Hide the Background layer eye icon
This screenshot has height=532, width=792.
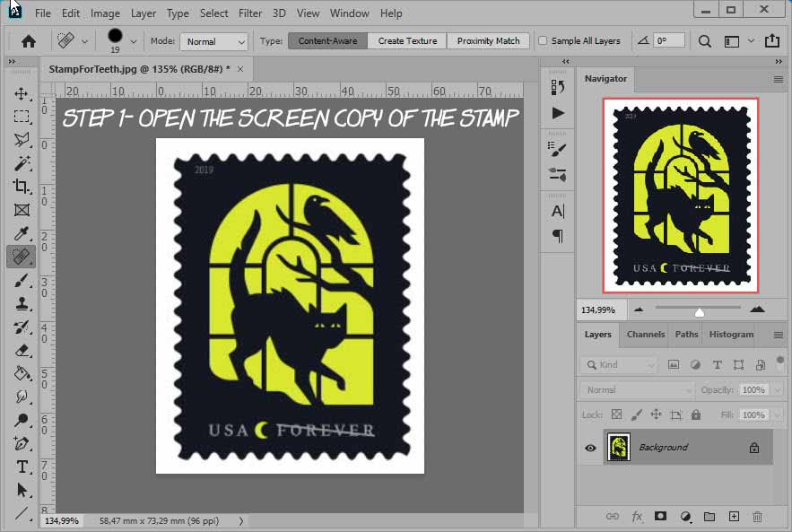[x=590, y=448]
